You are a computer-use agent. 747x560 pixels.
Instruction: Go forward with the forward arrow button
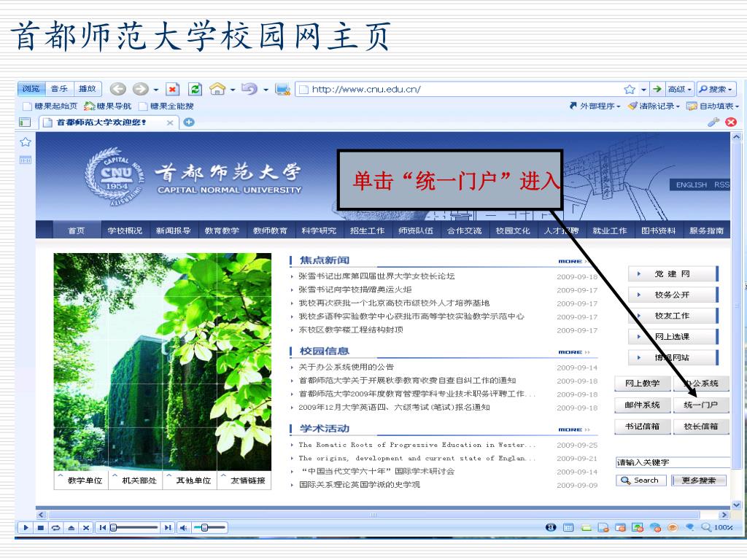140,89
